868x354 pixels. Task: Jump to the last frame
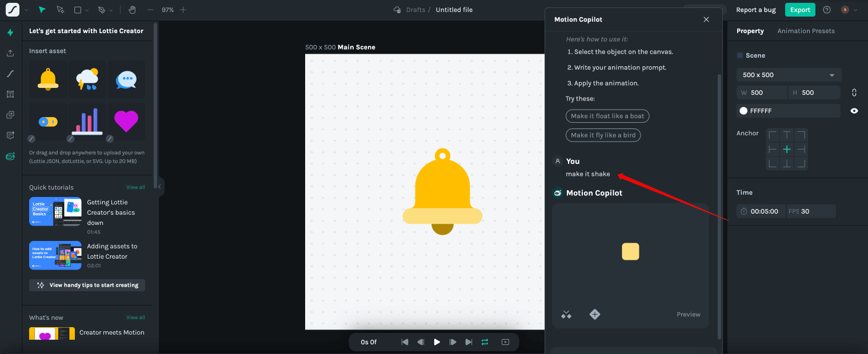click(x=469, y=342)
